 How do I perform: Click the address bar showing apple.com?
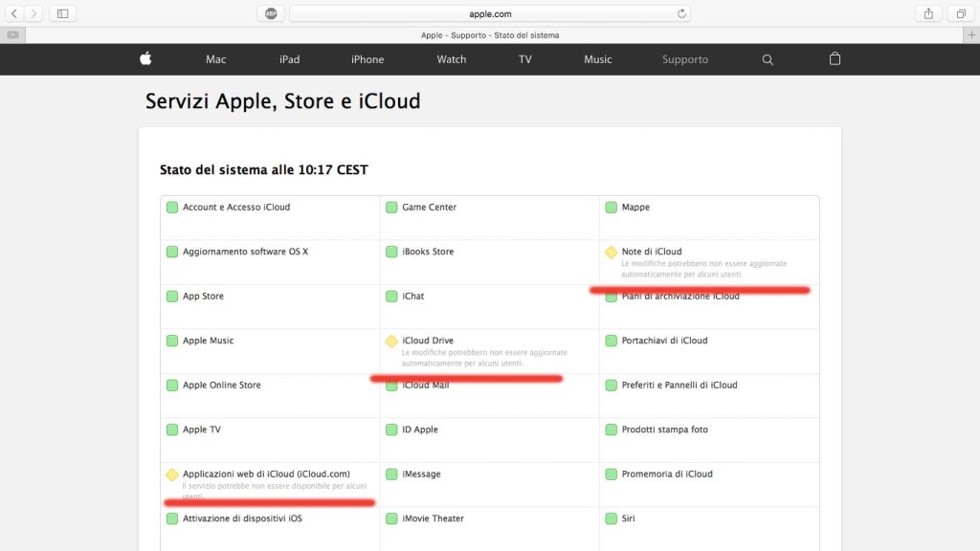(x=490, y=12)
